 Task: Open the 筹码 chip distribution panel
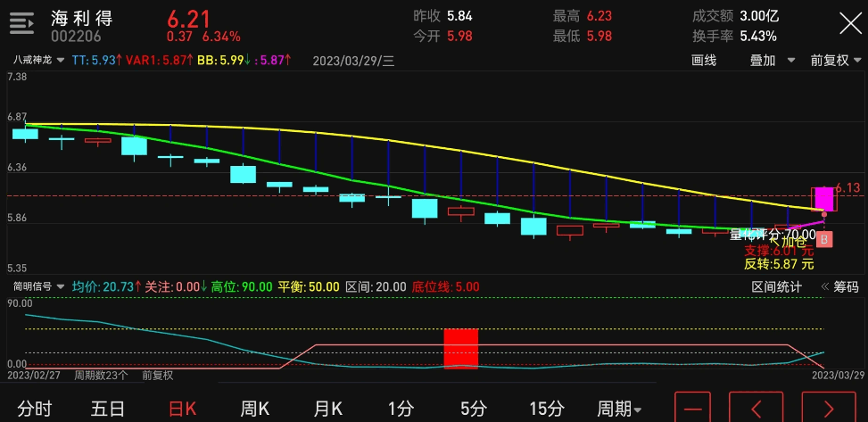click(x=840, y=287)
